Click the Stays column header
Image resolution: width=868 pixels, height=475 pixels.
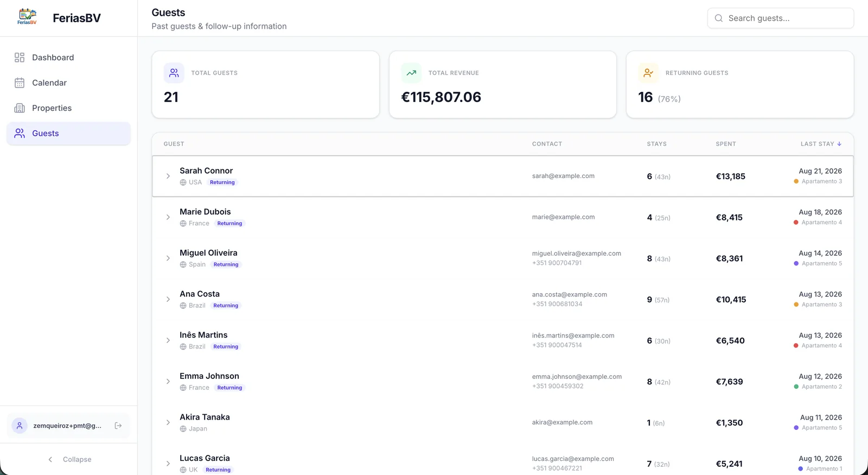coord(656,144)
